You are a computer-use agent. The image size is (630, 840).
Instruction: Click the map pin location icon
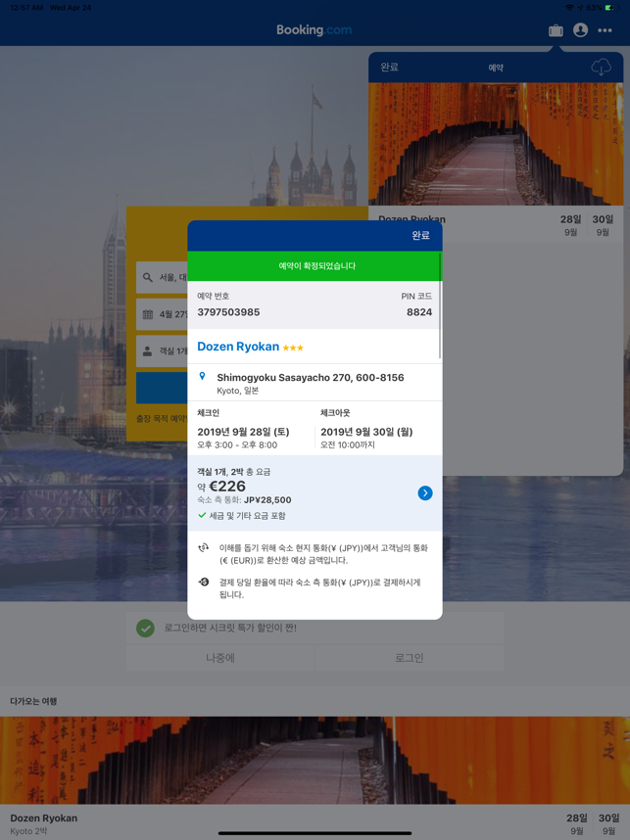pos(203,377)
